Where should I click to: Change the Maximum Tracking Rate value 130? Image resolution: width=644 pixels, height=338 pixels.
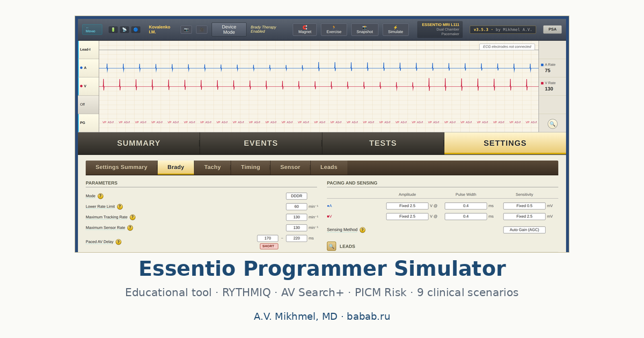pyautogui.click(x=296, y=217)
